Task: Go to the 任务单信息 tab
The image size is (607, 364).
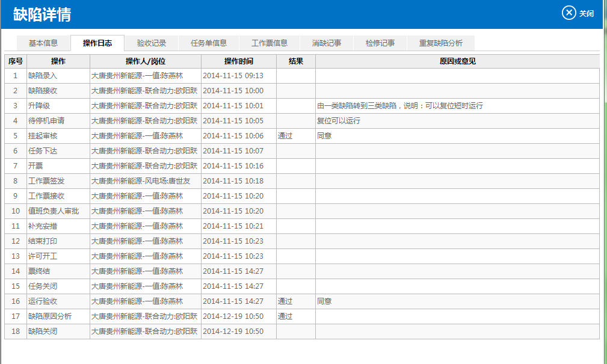Action: click(x=209, y=43)
